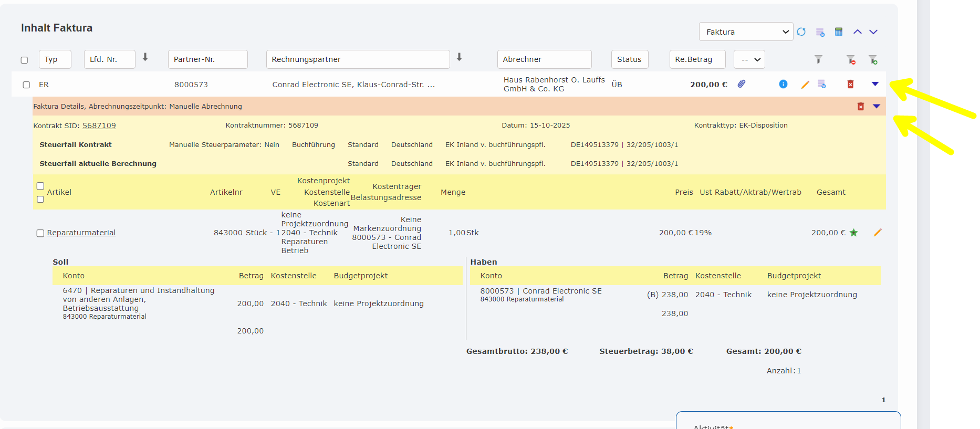
Task: Click the green star next to Gesamt 200,00 €
Action: 854,233
